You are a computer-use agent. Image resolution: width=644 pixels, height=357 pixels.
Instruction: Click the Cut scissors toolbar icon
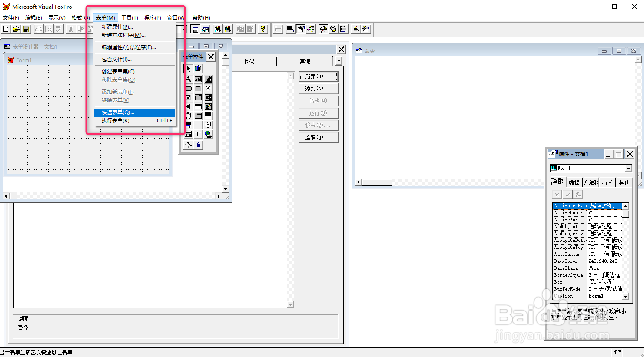pyautogui.click(x=71, y=29)
